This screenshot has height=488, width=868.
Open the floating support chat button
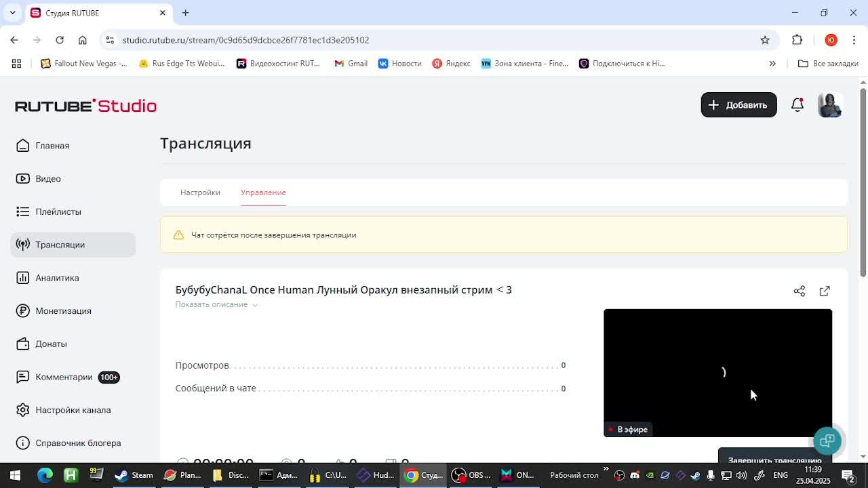pos(827,441)
